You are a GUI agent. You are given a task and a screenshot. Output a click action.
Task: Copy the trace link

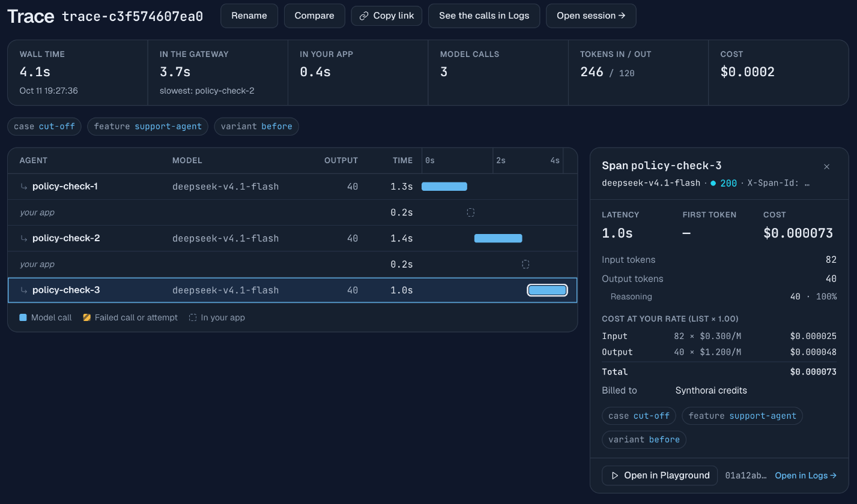click(387, 16)
